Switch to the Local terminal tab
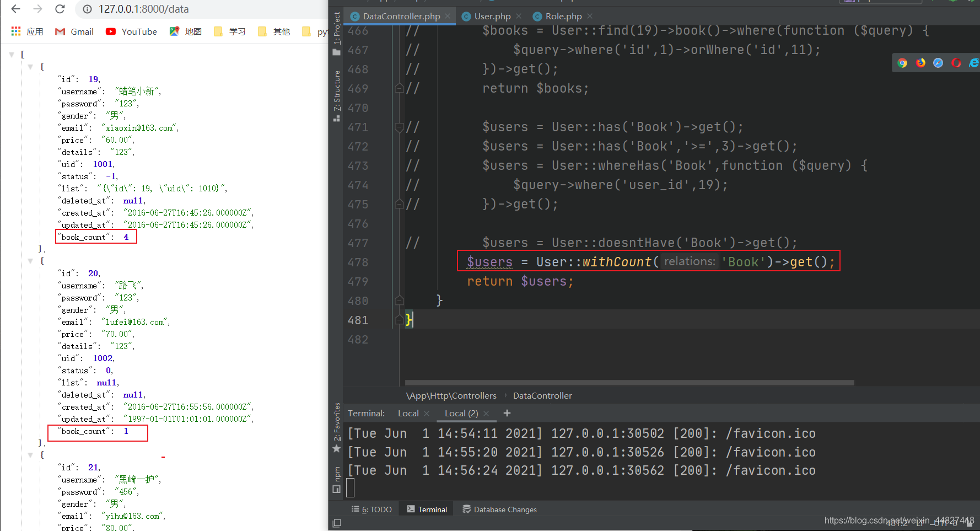This screenshot has width=980, height=531. [x=408, y=413]
